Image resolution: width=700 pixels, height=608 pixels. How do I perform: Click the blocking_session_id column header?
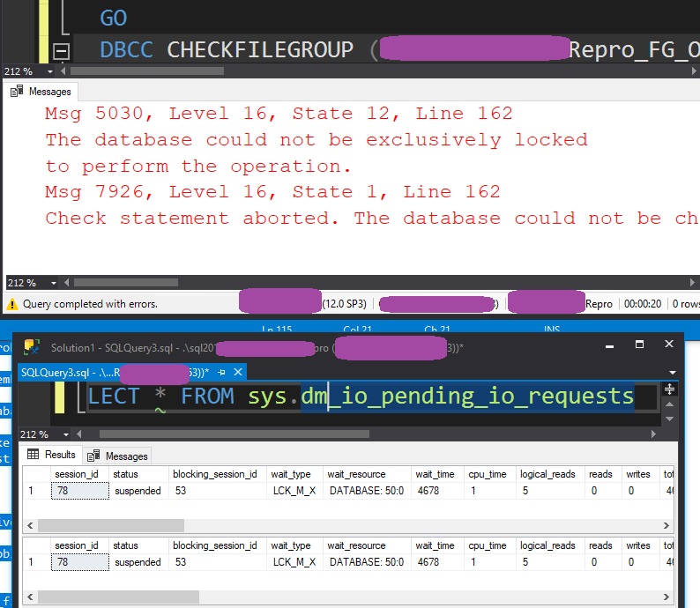[213, 474]
